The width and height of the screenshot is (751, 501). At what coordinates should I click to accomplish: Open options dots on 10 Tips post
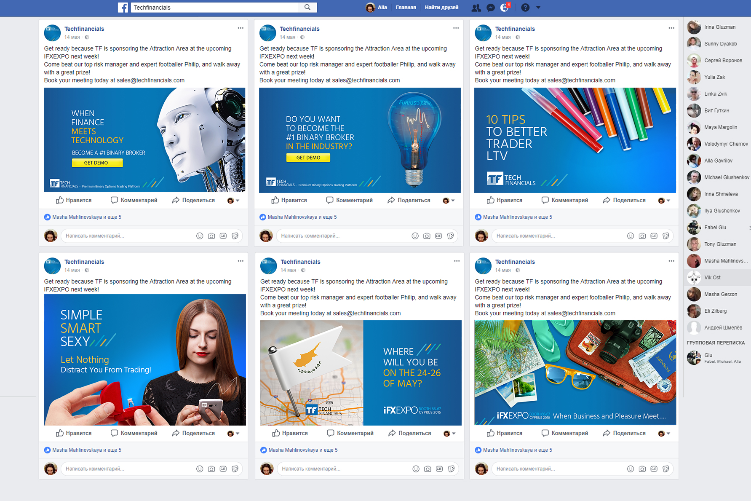pos(671,28)
